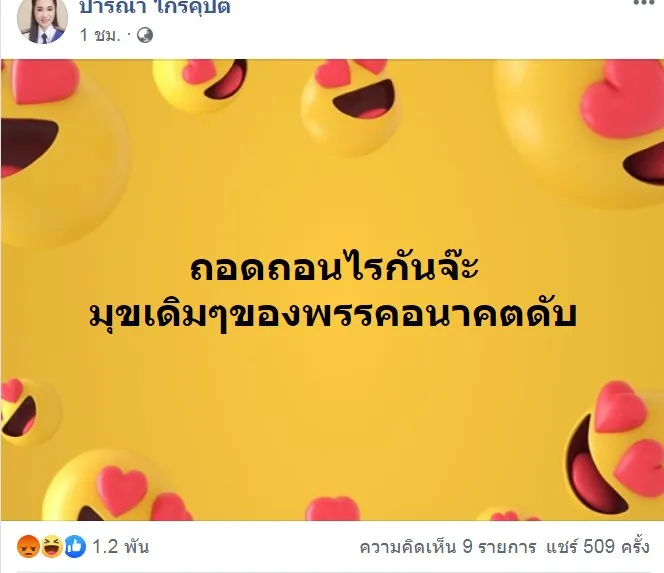Click the large heart-eyes emoji in the image's top-left corner
This screenshot has height=573, width=664.
(x=64, y=152)
